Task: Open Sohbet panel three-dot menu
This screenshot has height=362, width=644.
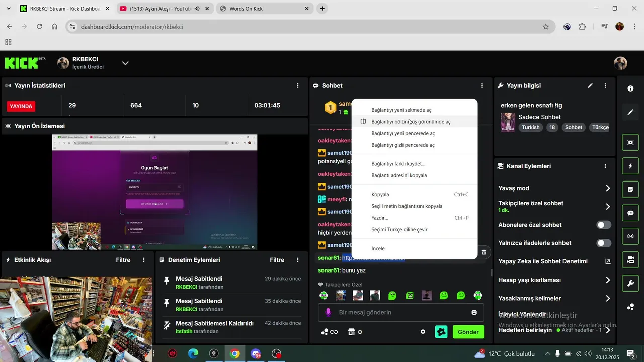Action: click(482, 86)
